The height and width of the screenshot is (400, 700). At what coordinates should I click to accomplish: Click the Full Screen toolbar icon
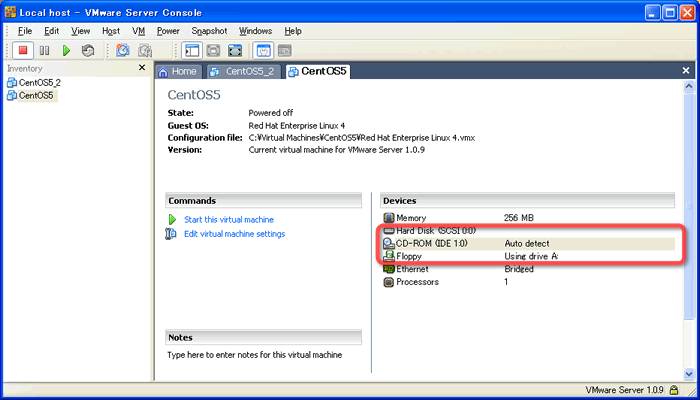235,50
